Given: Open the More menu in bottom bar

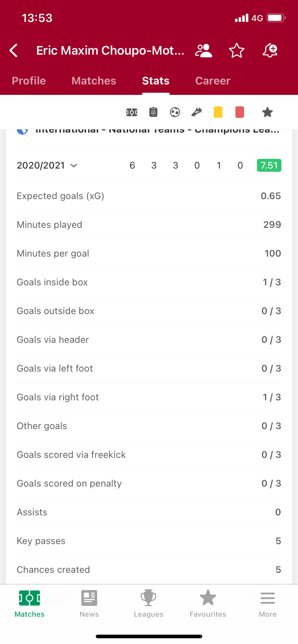Looking at the screenshot, I should point(268,604).
